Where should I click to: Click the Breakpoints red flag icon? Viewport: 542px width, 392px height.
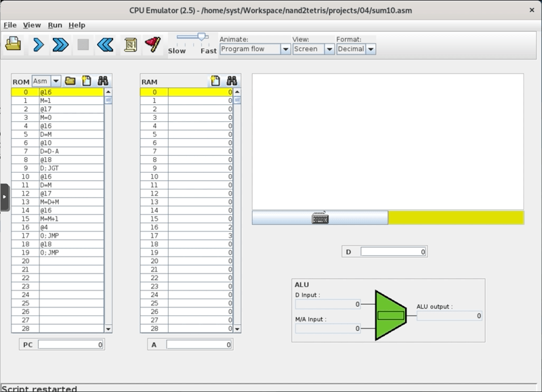click(x=152, y=45)
